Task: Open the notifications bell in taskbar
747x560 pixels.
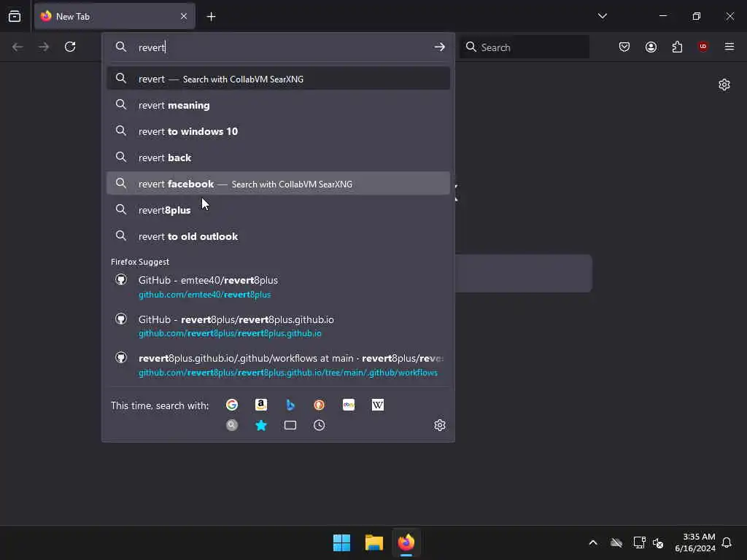Action: tap(727, 542)
